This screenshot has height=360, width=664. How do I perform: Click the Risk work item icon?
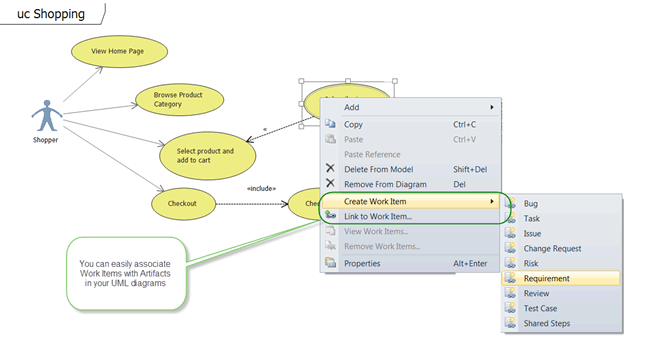(510, 263)
